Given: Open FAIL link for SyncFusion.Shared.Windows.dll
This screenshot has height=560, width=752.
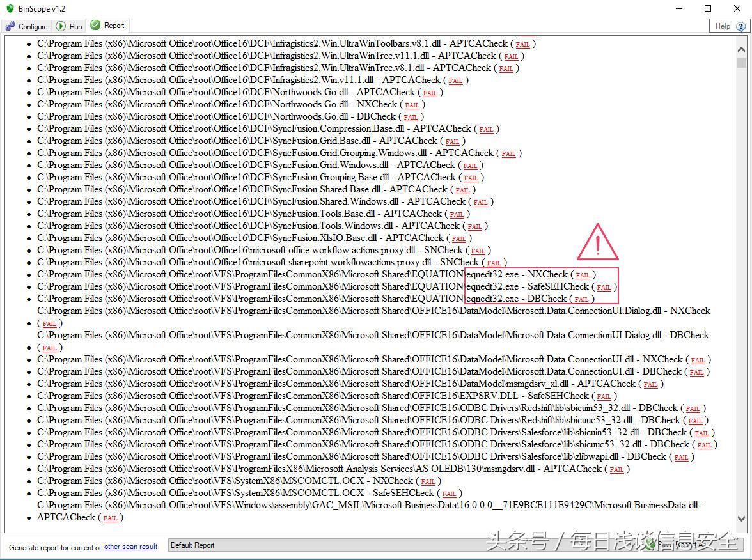Looking at the screenshot, I should coord(480,202).
